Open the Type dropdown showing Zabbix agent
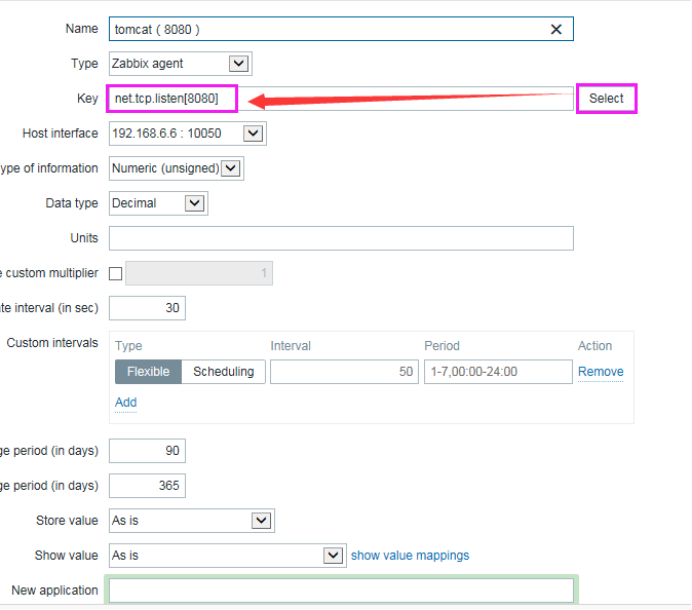The image size is (692, 610). pyautogui.click(x=181, y=64)
